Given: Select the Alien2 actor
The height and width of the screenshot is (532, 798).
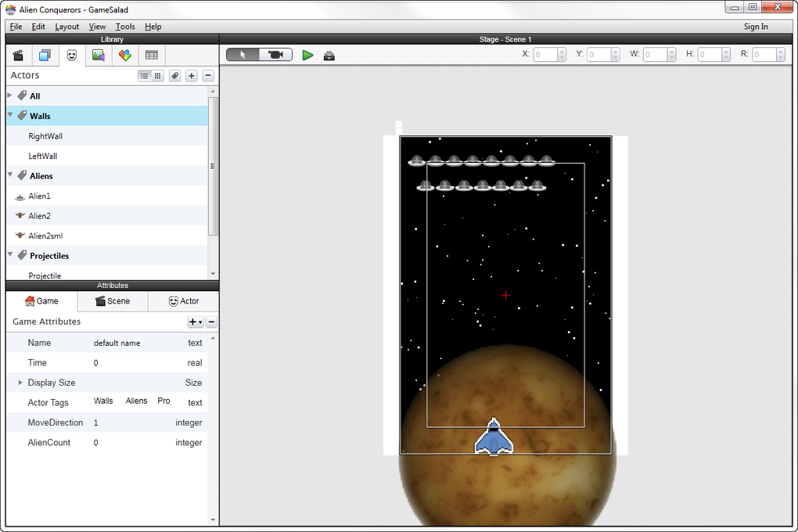Looking at the screenshot, I should [107, 216].
